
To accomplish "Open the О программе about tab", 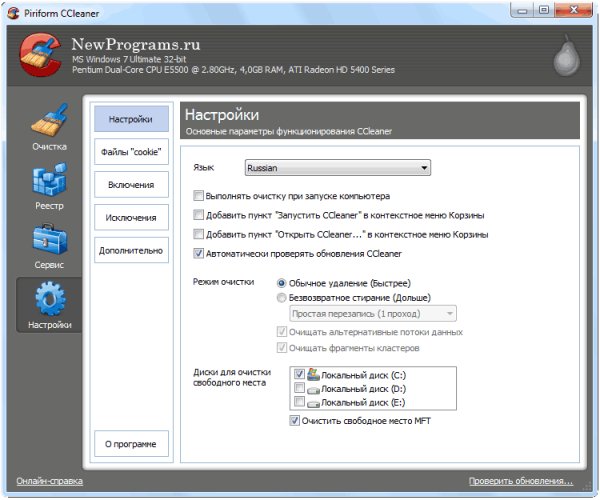I will pos(131,444).
